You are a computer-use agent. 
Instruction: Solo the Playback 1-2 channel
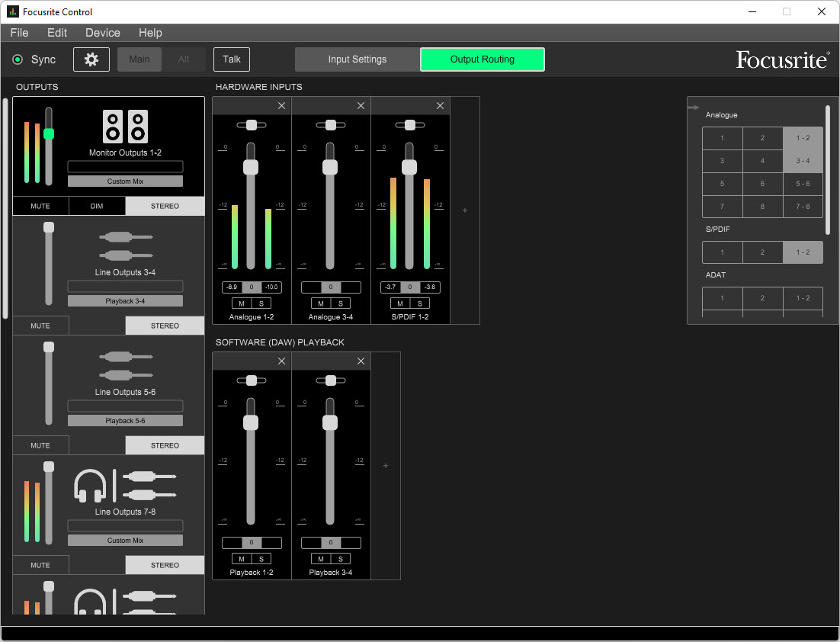click(261, 559)
